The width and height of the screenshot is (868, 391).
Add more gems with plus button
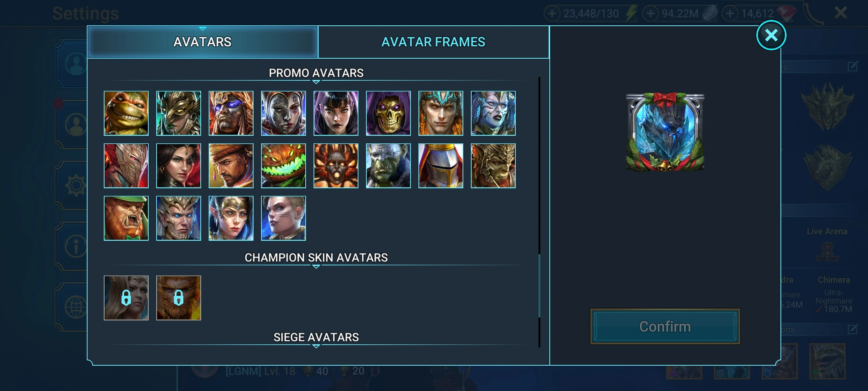[x=730, y=14]
